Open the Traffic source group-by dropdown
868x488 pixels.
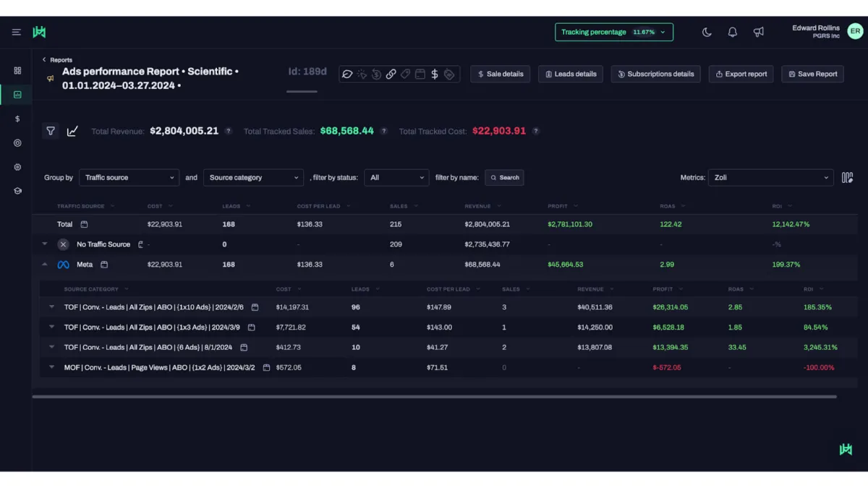(129, 177)
